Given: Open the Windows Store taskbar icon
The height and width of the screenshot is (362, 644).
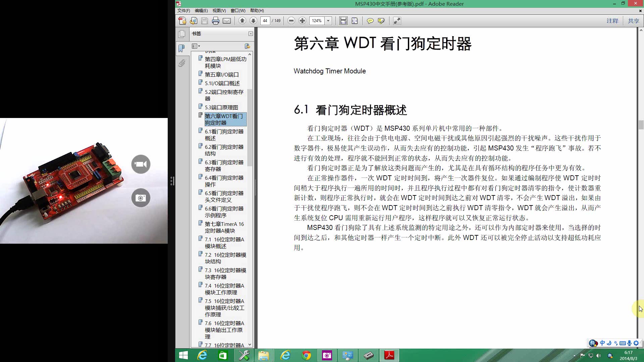Looking at the screenshot, I should coord(223,355).
